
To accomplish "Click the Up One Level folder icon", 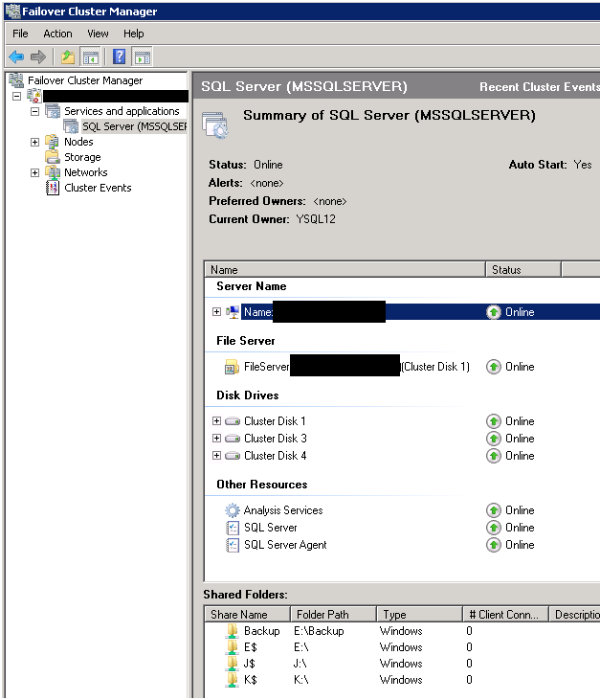I will click(68, 57).
